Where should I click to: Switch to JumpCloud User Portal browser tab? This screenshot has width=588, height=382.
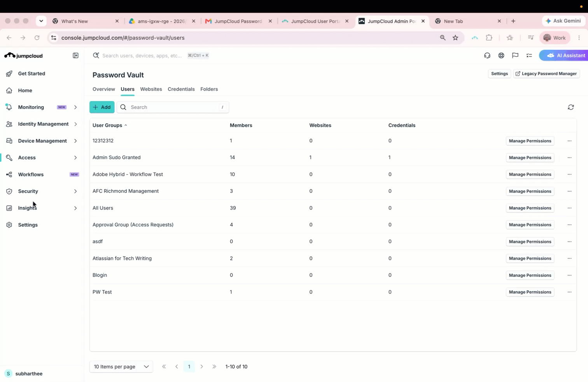315,21
